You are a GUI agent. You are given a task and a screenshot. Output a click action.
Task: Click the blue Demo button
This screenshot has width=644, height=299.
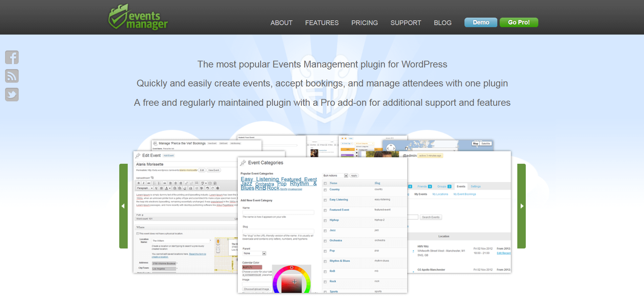(481, 22)
